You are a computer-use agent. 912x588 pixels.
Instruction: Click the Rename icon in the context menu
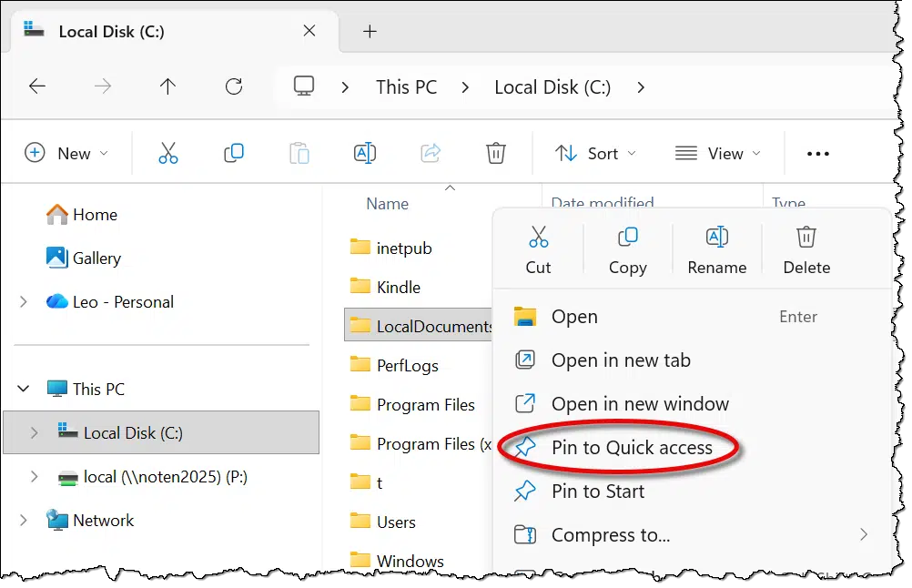point(716,238)
